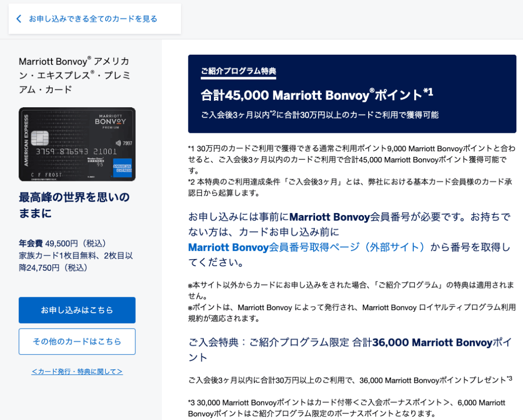The image size is (523, 420).
Task: Click ご入会後3ヶ月以内に合計30万円以上のカードご利用 banner subtitle
Action: pos(320,115)
